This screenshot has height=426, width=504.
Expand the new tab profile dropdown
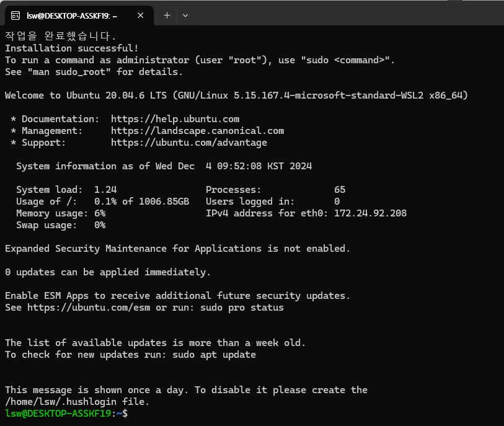(185, 16)
